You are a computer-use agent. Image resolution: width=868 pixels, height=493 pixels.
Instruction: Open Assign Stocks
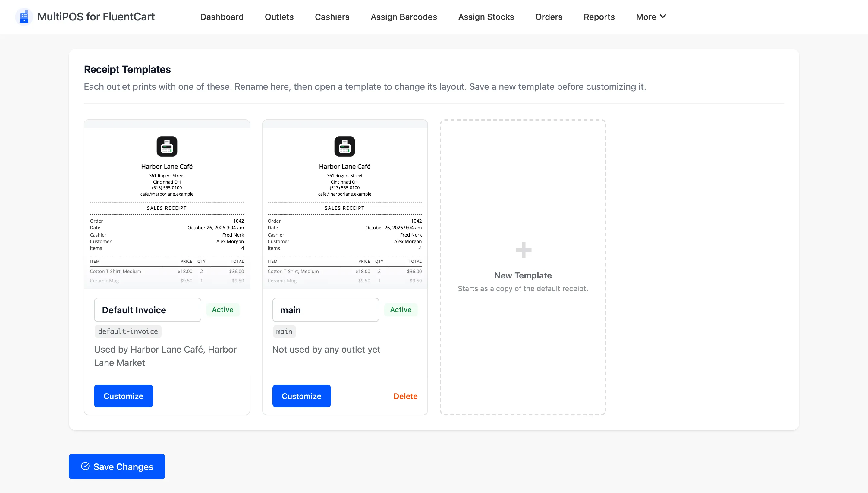point(486,17)
